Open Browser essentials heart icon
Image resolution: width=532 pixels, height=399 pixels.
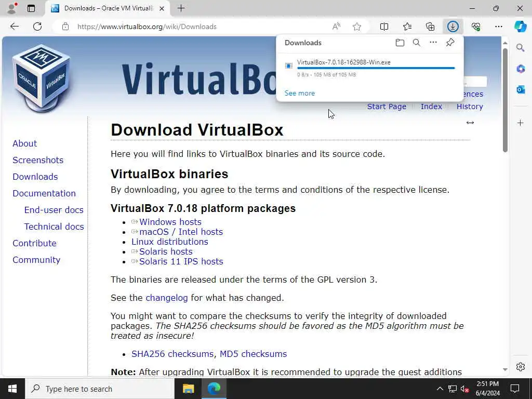pos(476,26)
